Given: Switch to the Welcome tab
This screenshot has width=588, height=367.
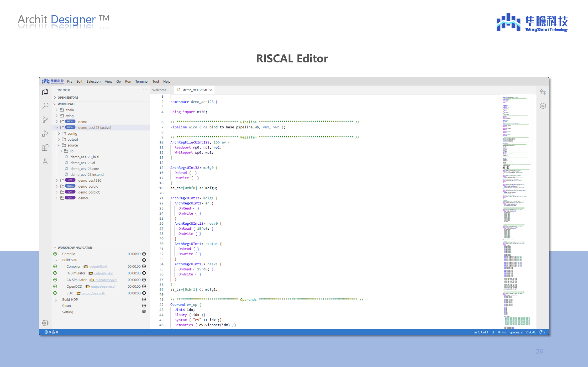Looking at the screenshot, I should tap(159, 90).
